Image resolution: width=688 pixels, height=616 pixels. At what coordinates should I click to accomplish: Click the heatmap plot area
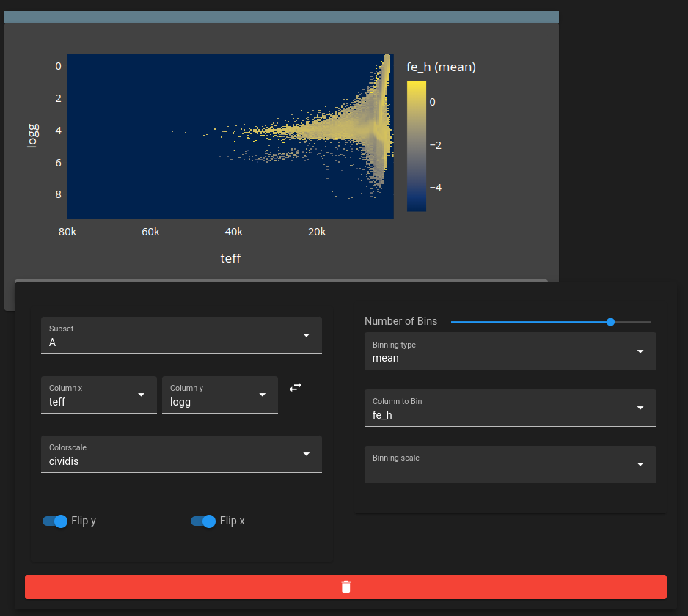click(x=230, y=136)
